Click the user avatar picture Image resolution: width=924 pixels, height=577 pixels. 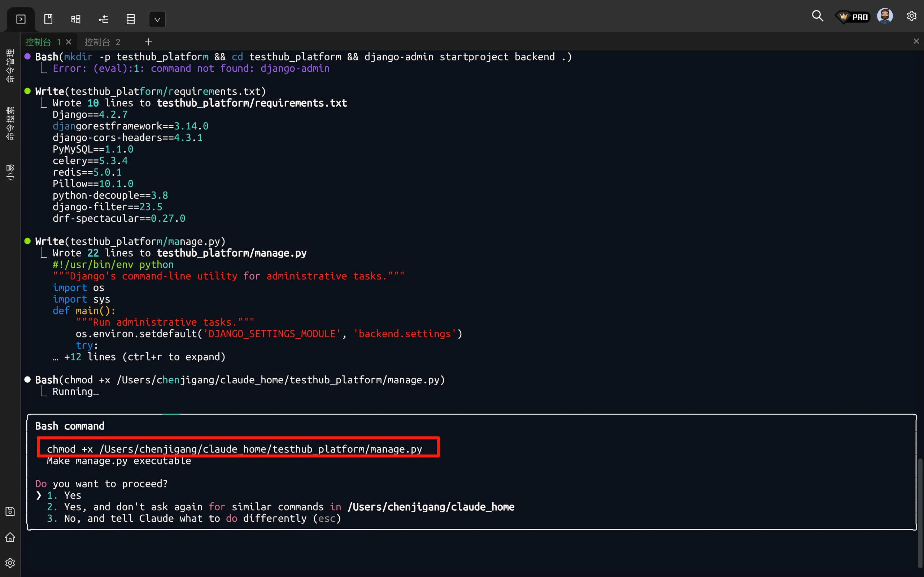pyautogui.click(x=885, y=16)
